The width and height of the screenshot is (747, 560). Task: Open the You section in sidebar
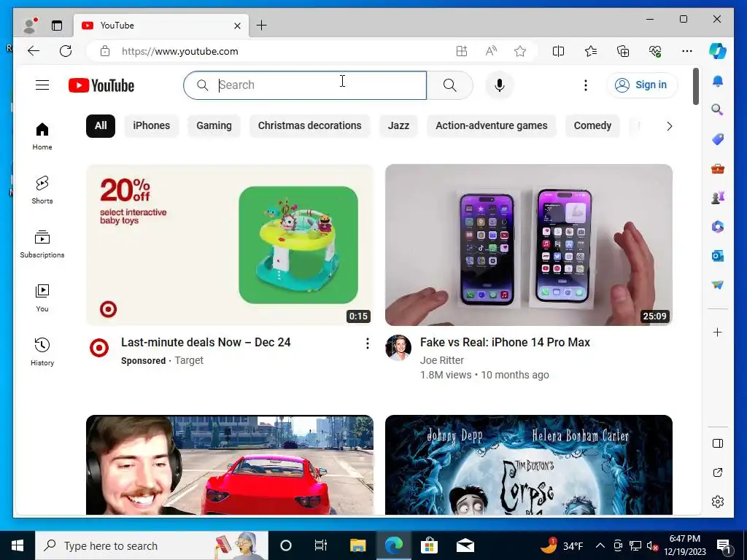[x=42, y=298]
